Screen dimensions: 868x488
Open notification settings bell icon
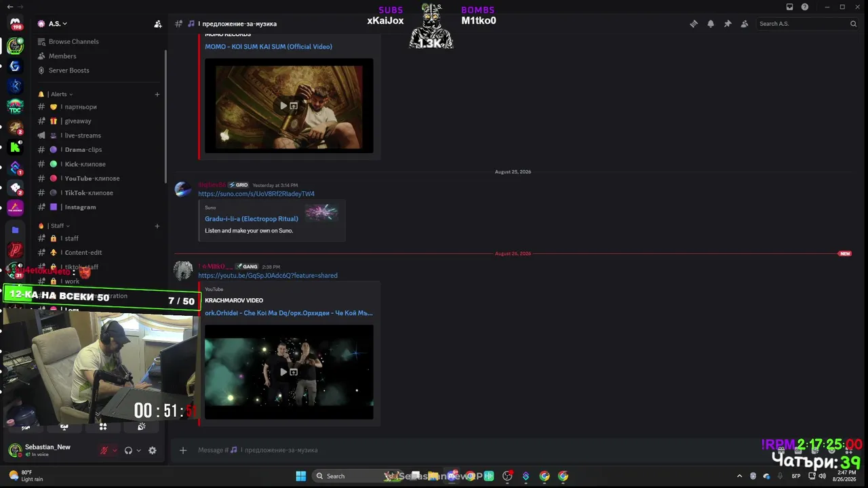tap(711, 24)
